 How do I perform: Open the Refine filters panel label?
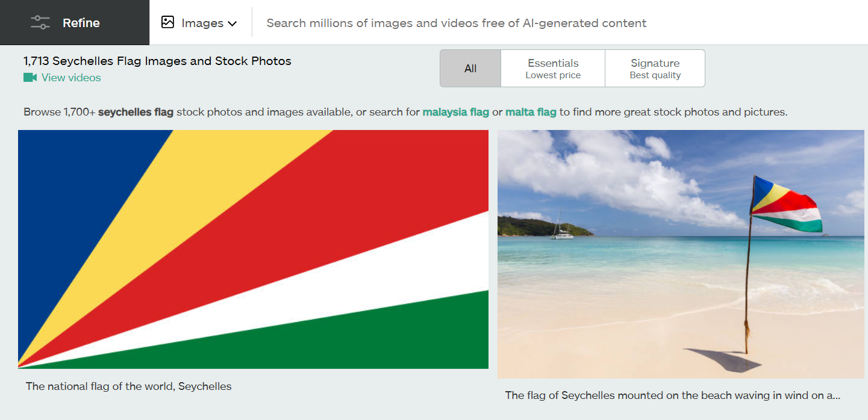[x=81, y=23]
